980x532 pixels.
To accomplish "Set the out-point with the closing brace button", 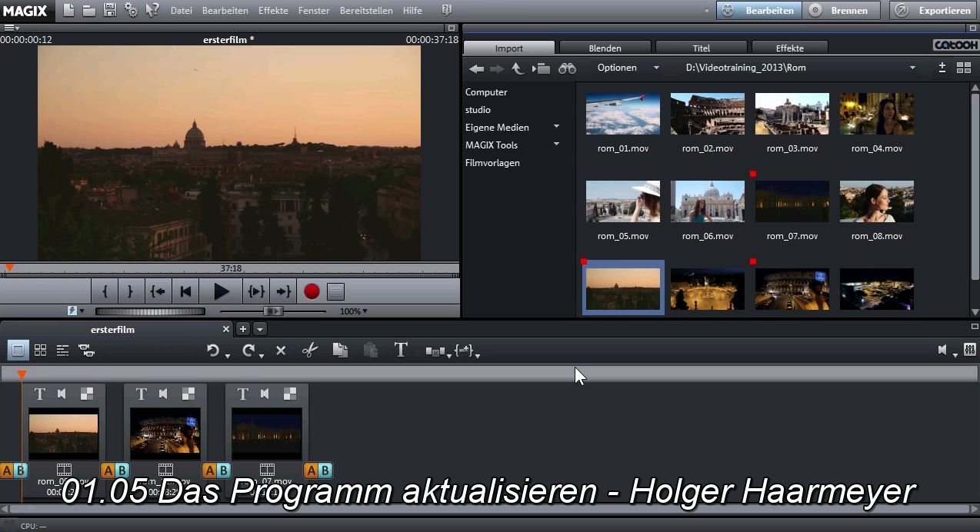I will click(130, 291).
